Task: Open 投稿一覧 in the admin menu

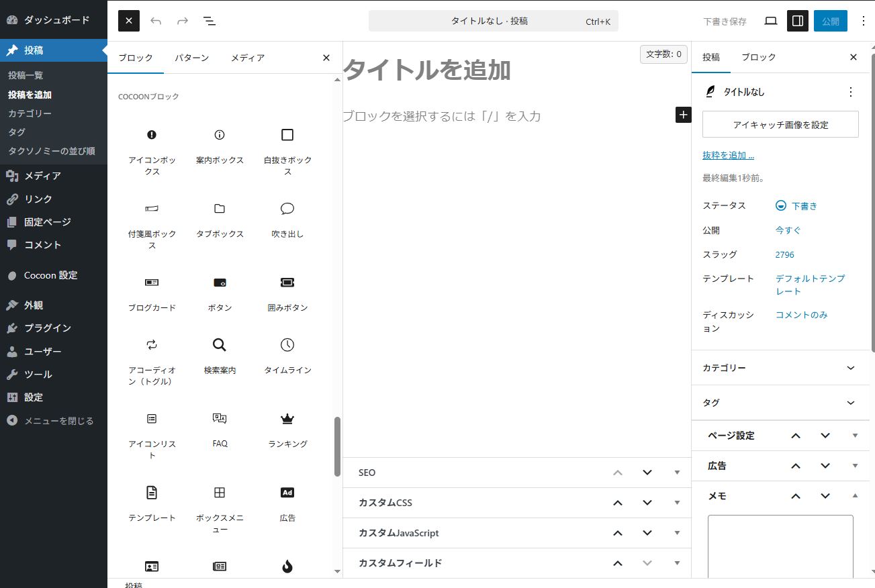Action: [26, 75]
